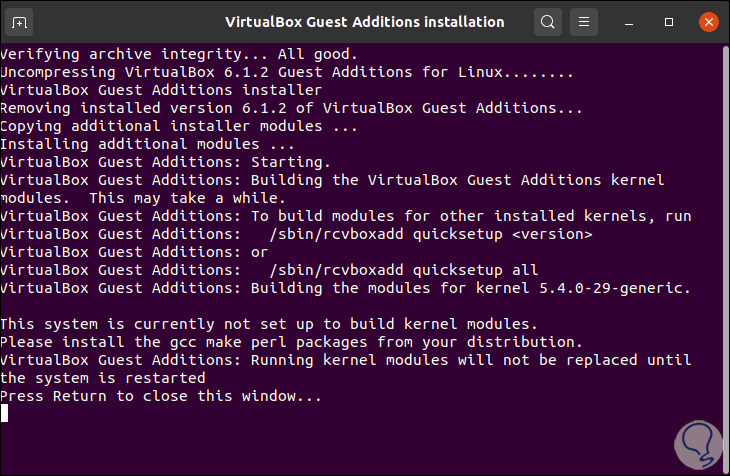Viewport: 730px width, 476px height.
Task: Click the window title 'VirtualBox Guest Additions installation'
Action: tap(365, 21)
